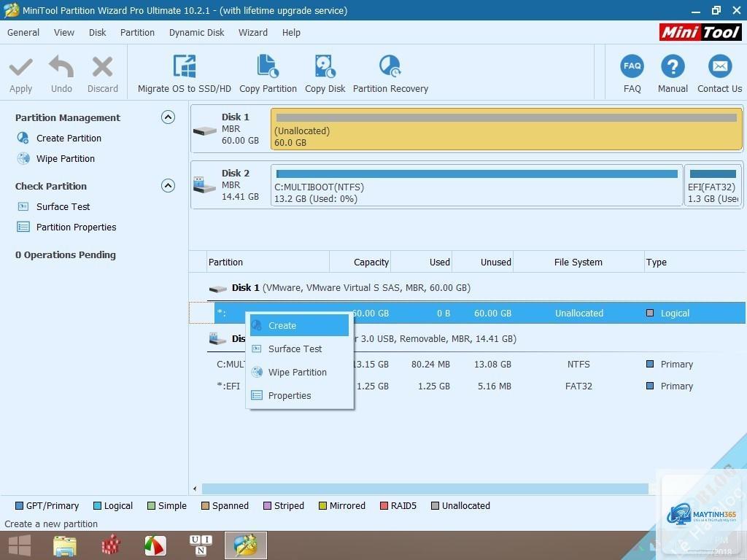Open the Partition menu
The height and width of the screenshot is (560, 747).
click(x=137, y=32)
